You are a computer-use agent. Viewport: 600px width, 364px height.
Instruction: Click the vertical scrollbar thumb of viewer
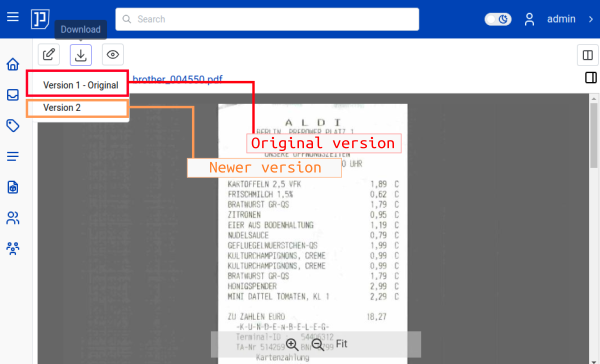click(x=594, y=135)
